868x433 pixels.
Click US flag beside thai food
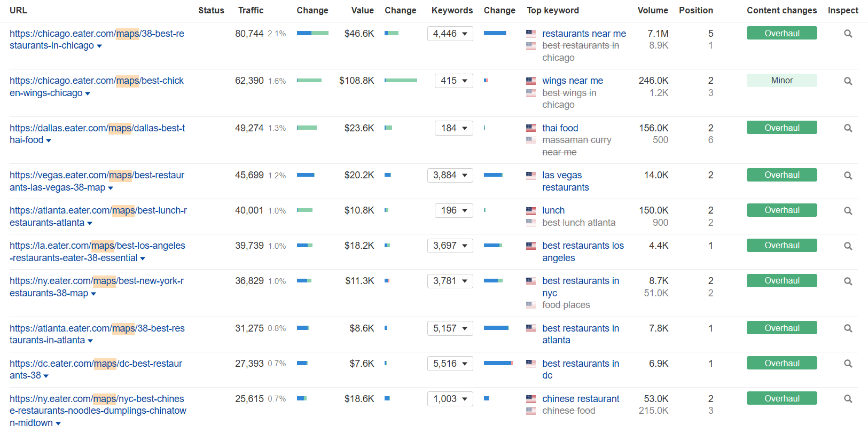point(531,128)
